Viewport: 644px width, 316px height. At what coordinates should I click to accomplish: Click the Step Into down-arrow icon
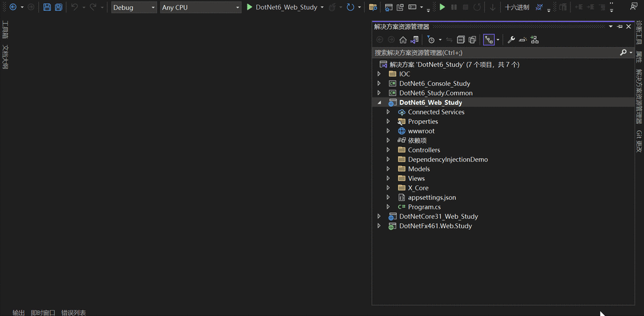pos(492,7)
